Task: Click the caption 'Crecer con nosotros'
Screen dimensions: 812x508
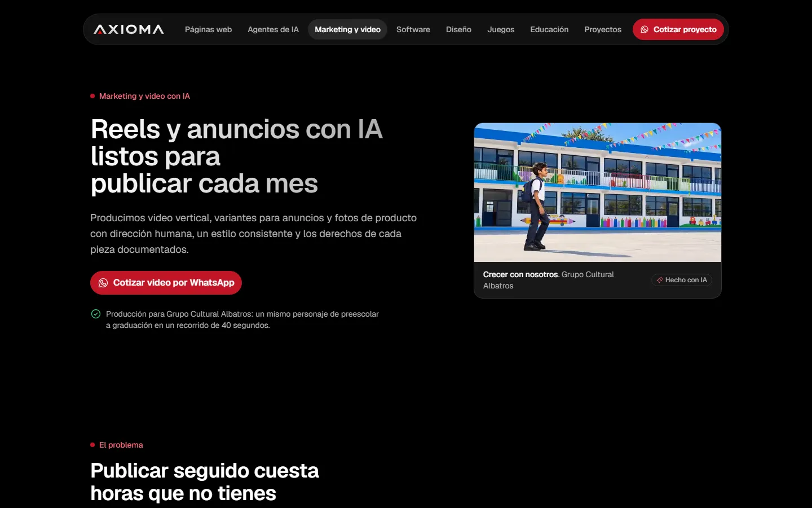Action: pyautogui.click(x=520, y=274)
